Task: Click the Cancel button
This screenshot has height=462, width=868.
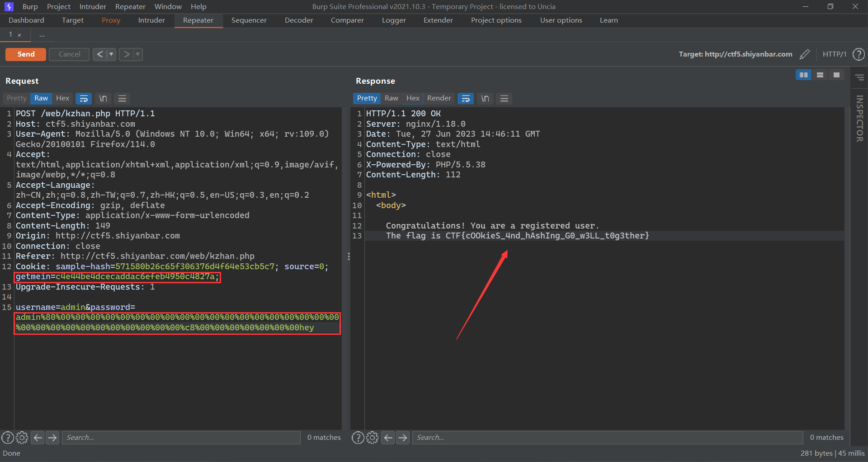Action: (x=69, y=54)
